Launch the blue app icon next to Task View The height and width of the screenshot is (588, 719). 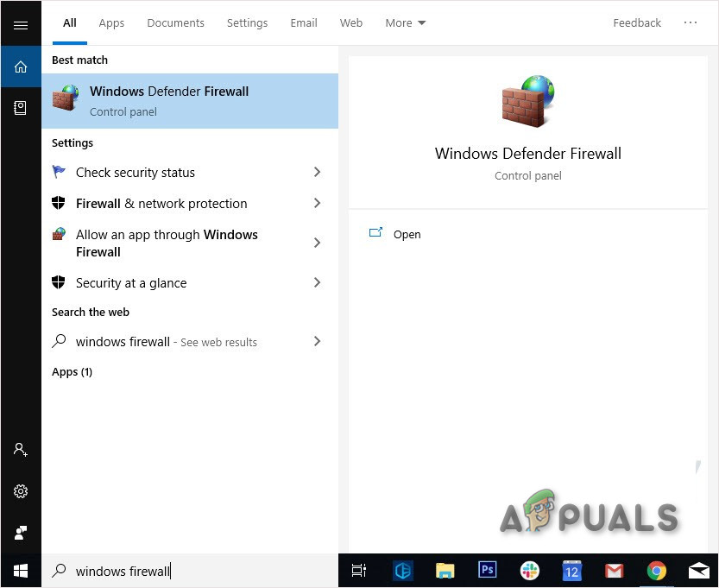pos(403,571)
